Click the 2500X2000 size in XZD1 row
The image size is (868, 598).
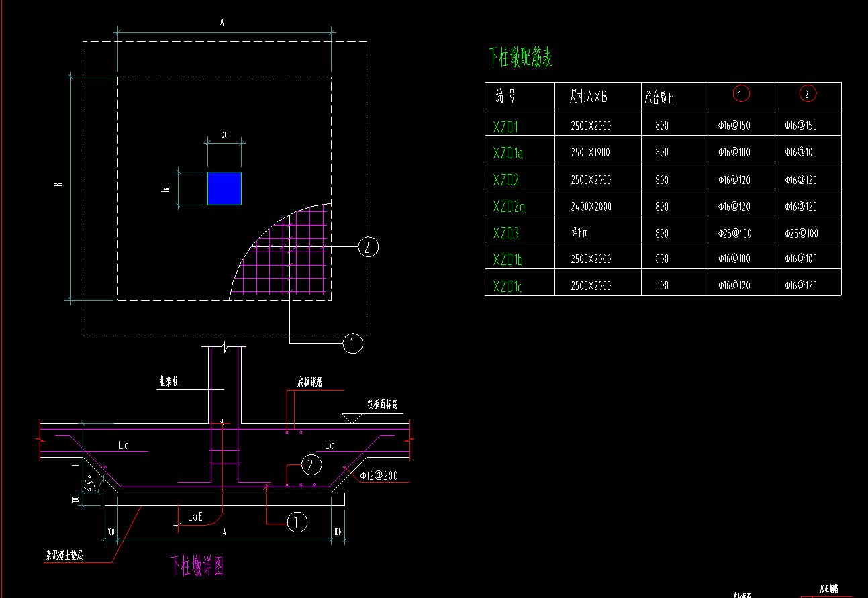click(x=591, y=126)
